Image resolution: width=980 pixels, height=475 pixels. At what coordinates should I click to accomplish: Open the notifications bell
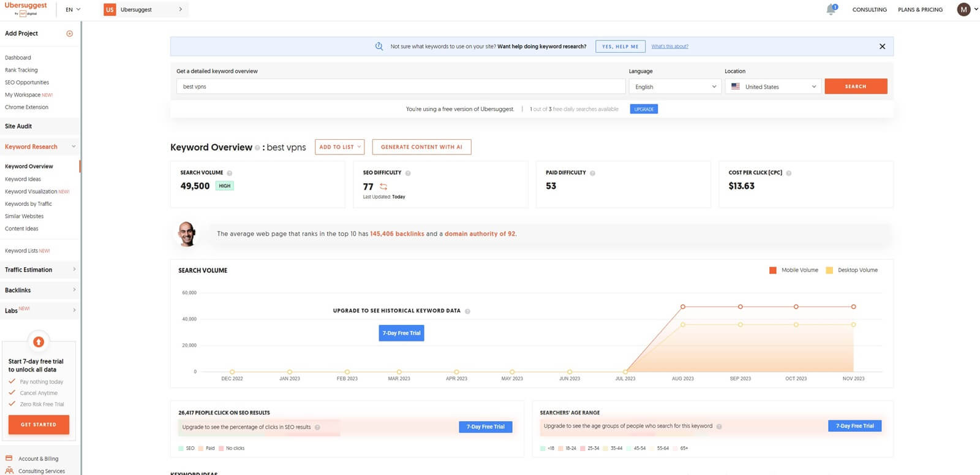pyautogui.click(x=831, y=9)
